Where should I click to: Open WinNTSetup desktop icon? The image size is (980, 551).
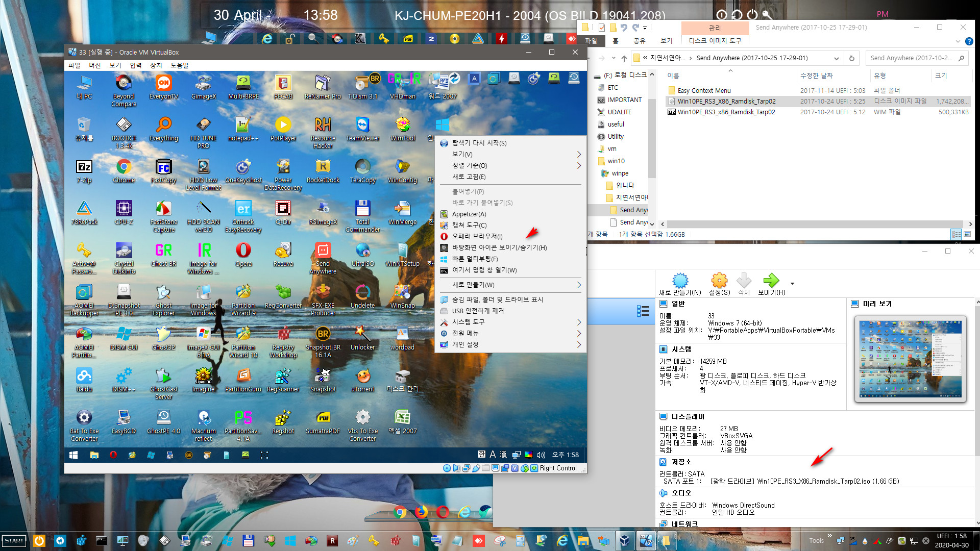tap(402, 255)
